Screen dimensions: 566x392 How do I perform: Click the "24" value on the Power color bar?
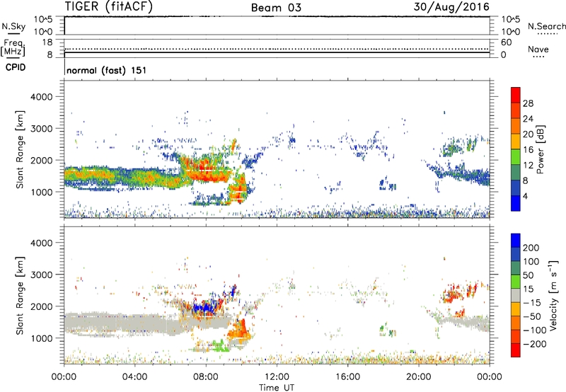(528, 119)
